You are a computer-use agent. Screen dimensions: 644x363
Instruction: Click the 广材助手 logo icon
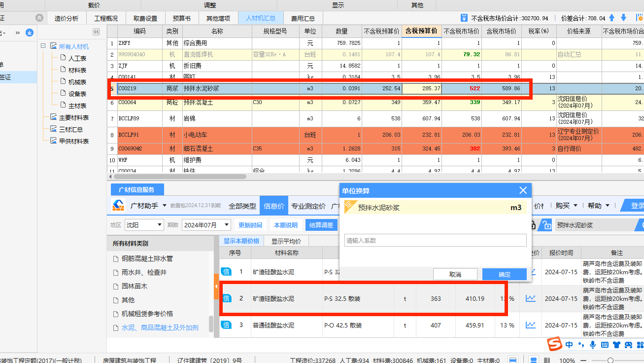point(118,206)
